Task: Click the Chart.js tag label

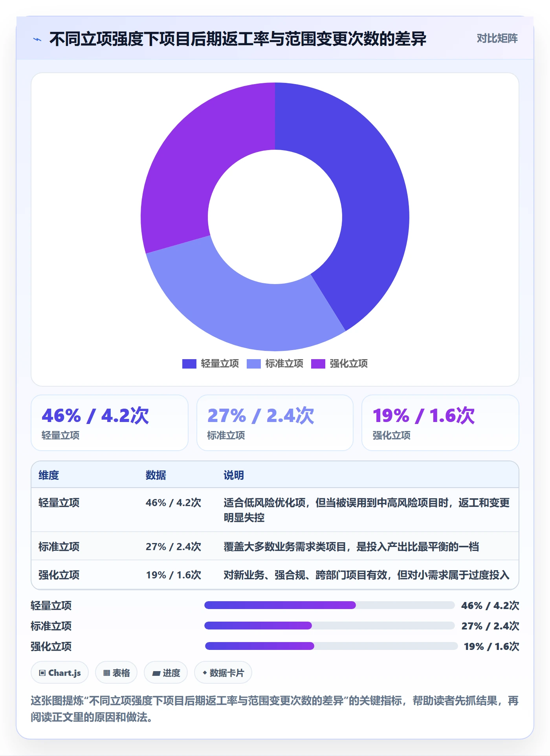Action: pyautogui.click(x=64, y=673)
